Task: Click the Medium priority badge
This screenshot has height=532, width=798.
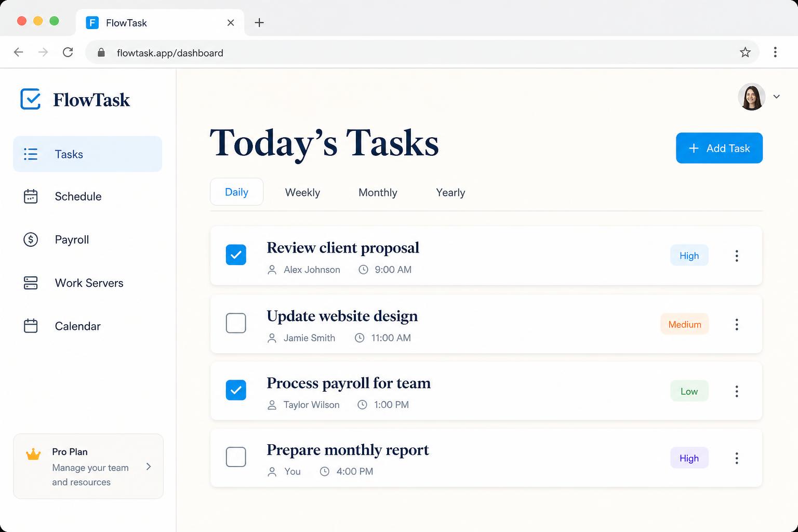Action: click(685, 324)
